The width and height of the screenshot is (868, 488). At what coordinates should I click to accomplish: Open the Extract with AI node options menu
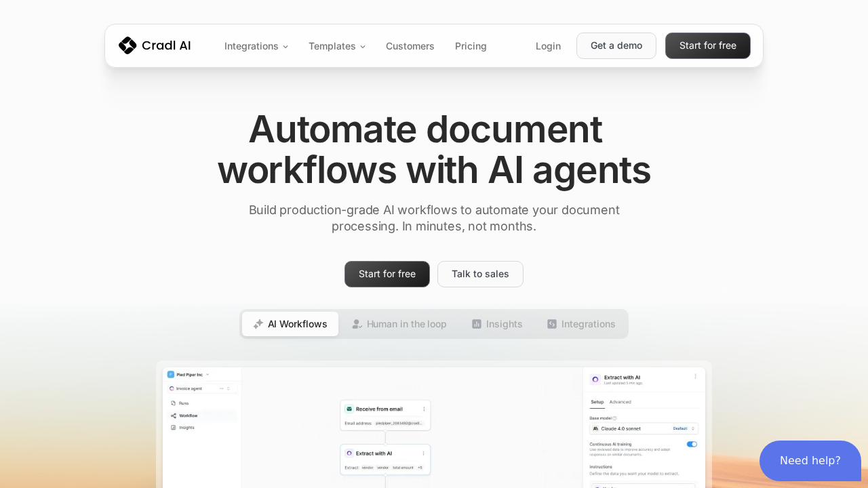[x=424, y=453]
